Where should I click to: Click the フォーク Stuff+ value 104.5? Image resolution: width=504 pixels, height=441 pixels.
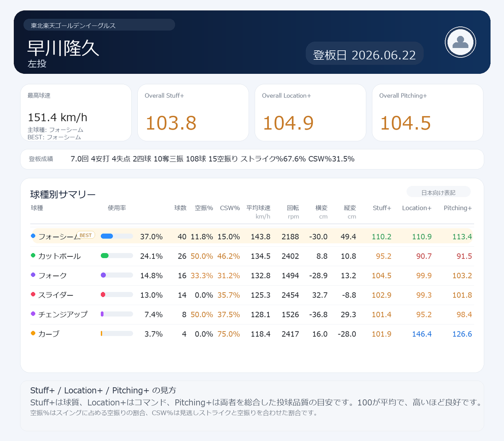pos(381,276)
